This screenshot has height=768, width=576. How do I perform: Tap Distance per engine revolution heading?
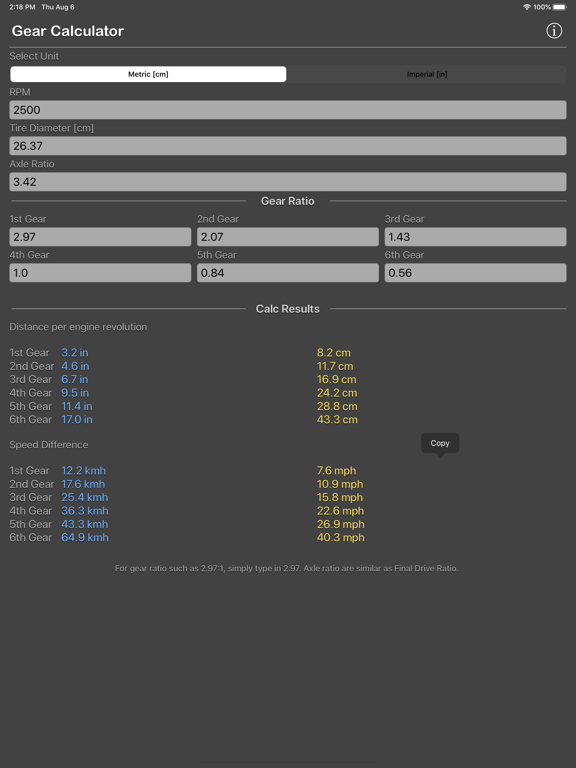(x=78, y=327)
